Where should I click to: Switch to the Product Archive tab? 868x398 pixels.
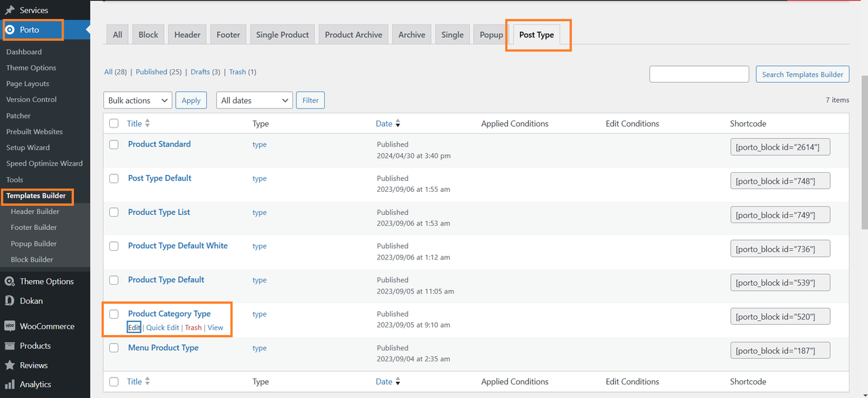coord(353,35)
